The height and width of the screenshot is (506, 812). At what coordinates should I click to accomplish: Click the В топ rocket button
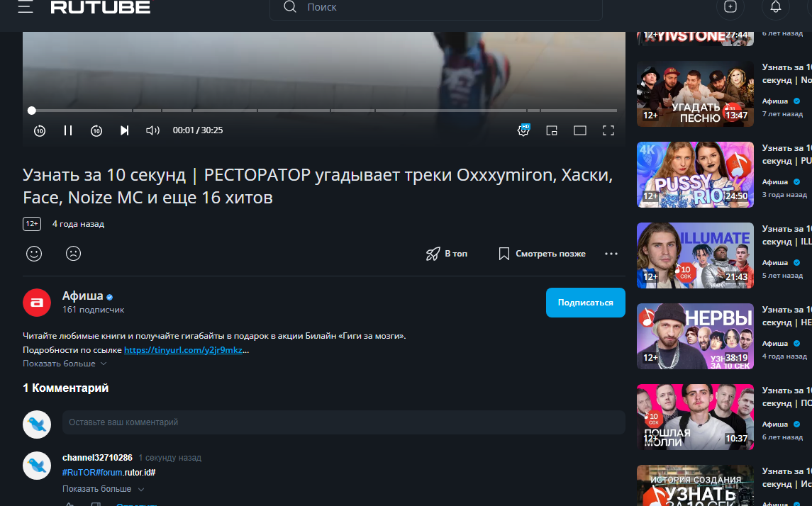point(446,254)
